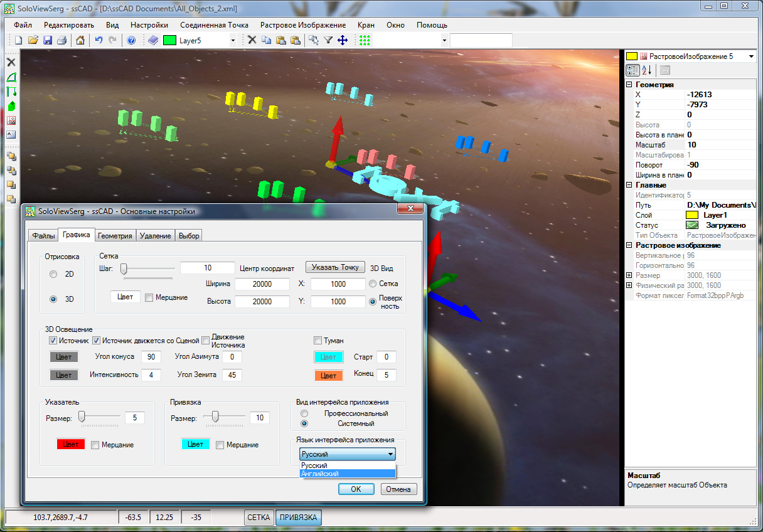Select the Move four-arrow tool
This screenshot has height=532, width=763.
coord(343,40)
